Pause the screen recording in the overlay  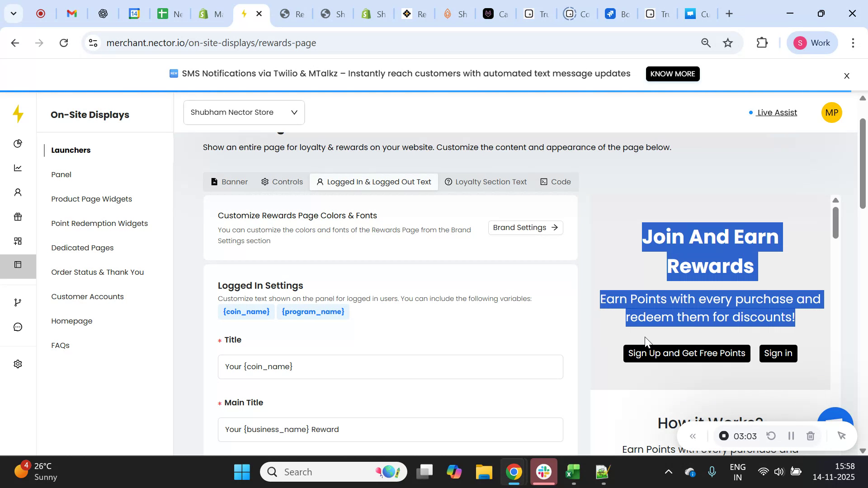click(x=792, y=436)
